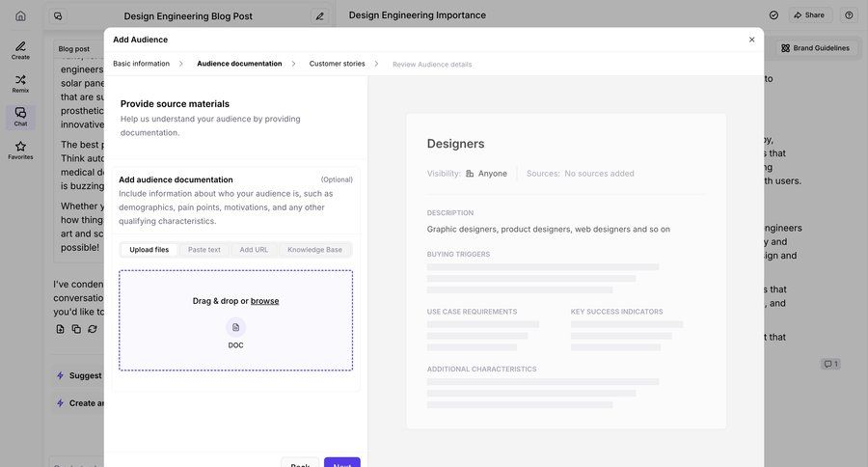Click the checkmark status icon in header
This screenshot has height=467, width=868.
click(773, 15)
